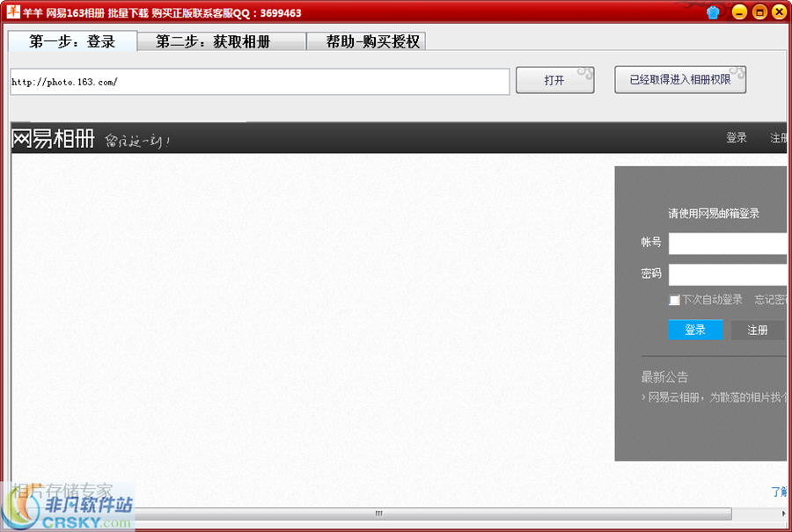Screen dimensions: 792x532
Task: Click the 网易相册 logo
Action: tap(53, 138)
